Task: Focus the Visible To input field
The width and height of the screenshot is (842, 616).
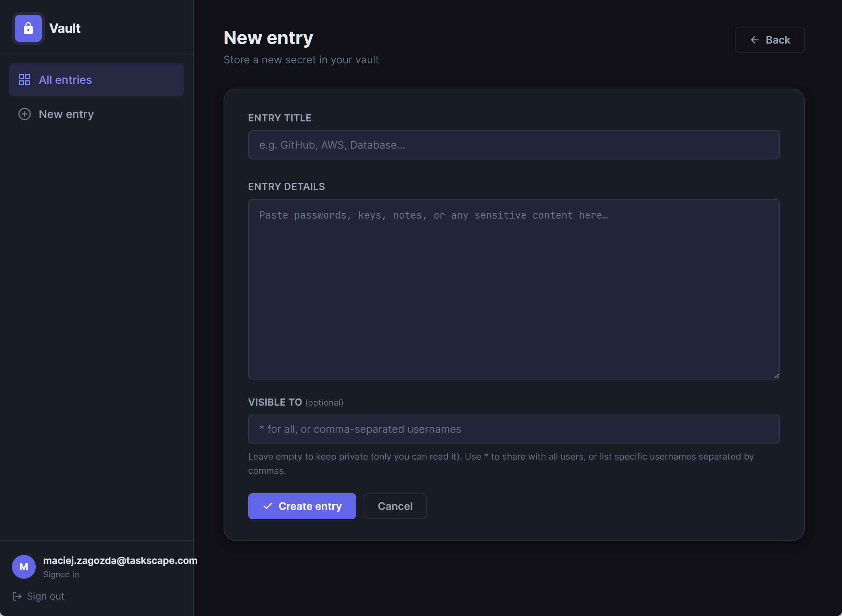Action: 514,429
